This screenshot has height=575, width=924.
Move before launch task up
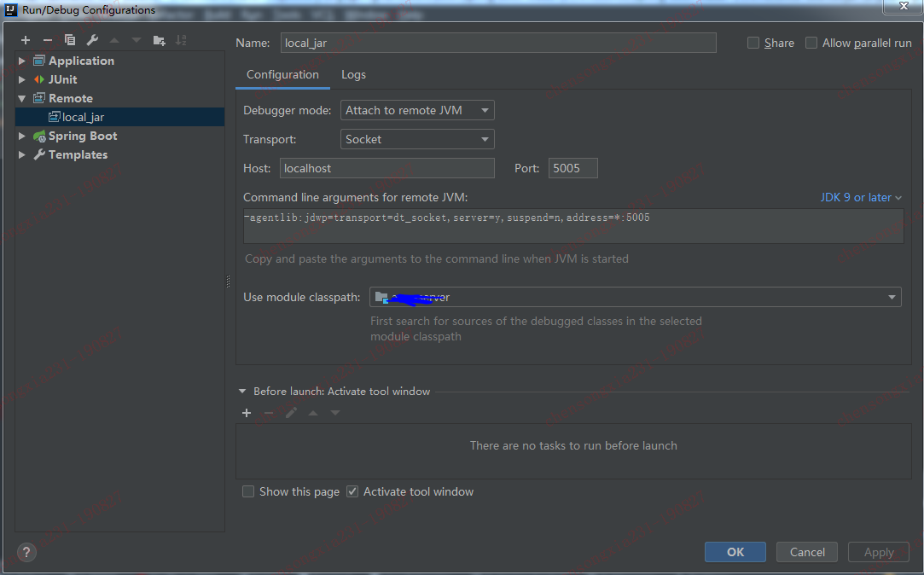[x=313, y=413]
